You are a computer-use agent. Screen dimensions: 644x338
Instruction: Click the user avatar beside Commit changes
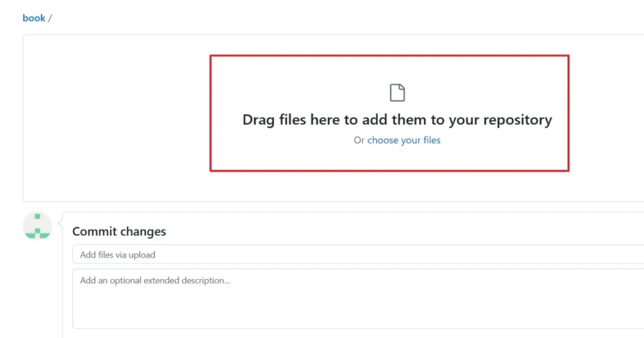point(37,226)
